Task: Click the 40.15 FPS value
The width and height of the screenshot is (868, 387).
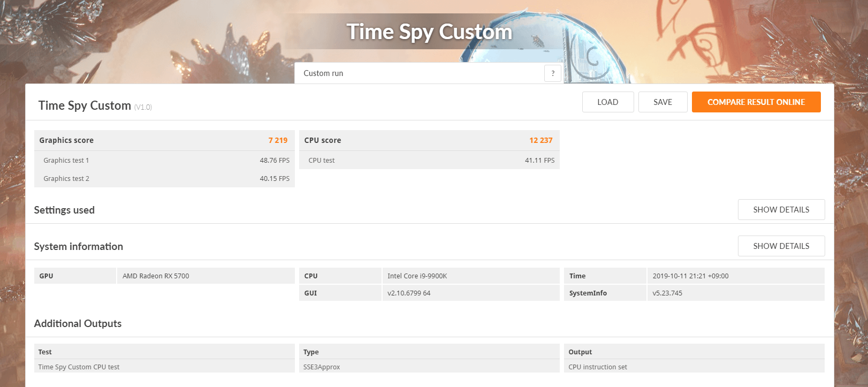Action: (x=275, y=179)
